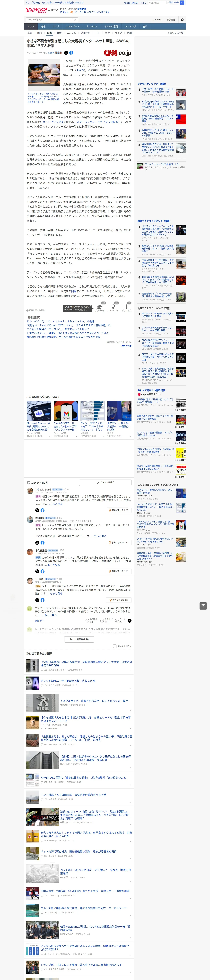Viewport: 210px width, 980px height.
Task: Expand 八田真行's comment with もっと見る
Action: click(56, 594)
